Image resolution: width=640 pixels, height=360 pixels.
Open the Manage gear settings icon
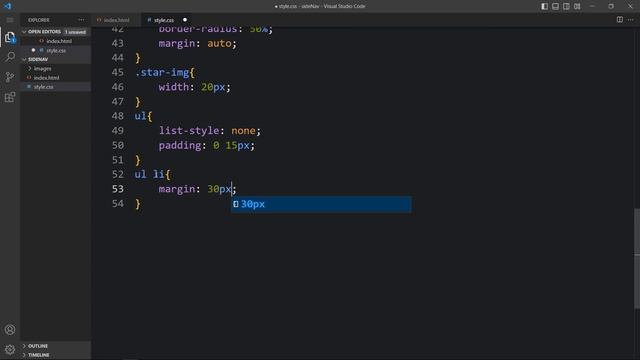coord(10,349)
